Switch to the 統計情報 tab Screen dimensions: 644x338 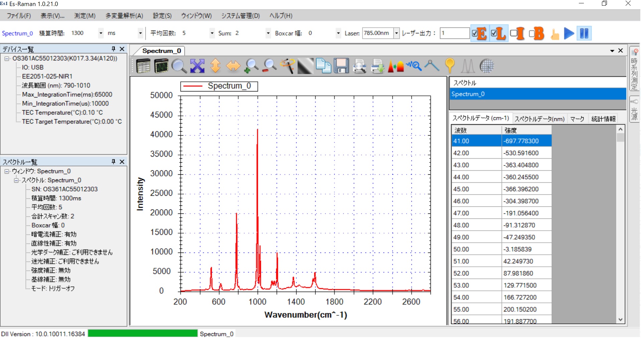603,119
